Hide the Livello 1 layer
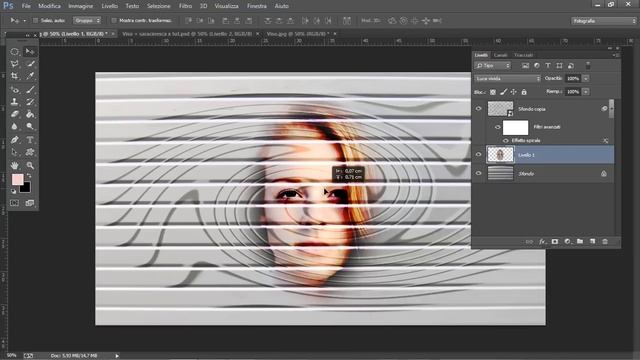This screenshot has width=640, height=360. click(478, 154)
